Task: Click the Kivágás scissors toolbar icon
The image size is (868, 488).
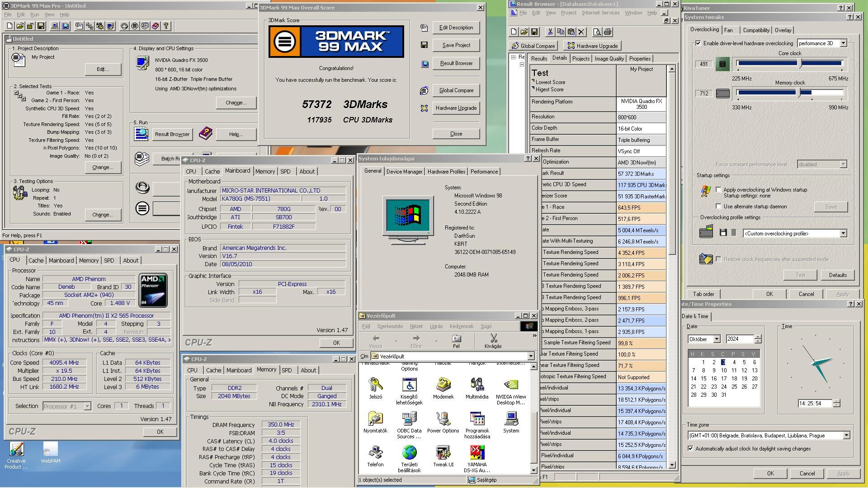Action: pyautogui.click(x=493, y=341)
